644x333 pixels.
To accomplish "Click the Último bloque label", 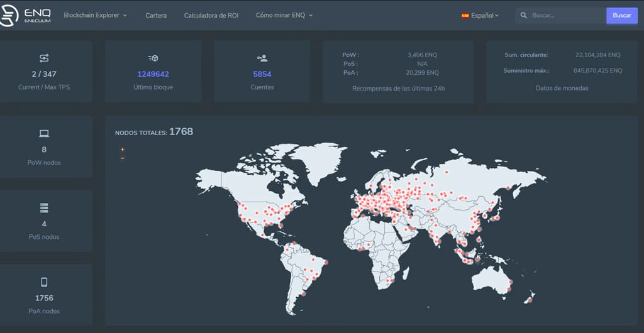I will point(153,87).
